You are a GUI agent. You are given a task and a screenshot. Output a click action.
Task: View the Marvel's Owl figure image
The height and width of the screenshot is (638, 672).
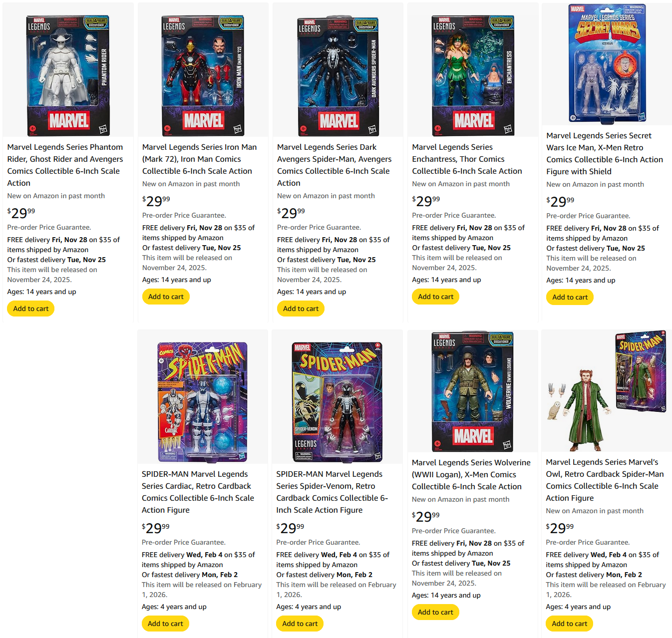pyautogui.click(x=607, y=390)
